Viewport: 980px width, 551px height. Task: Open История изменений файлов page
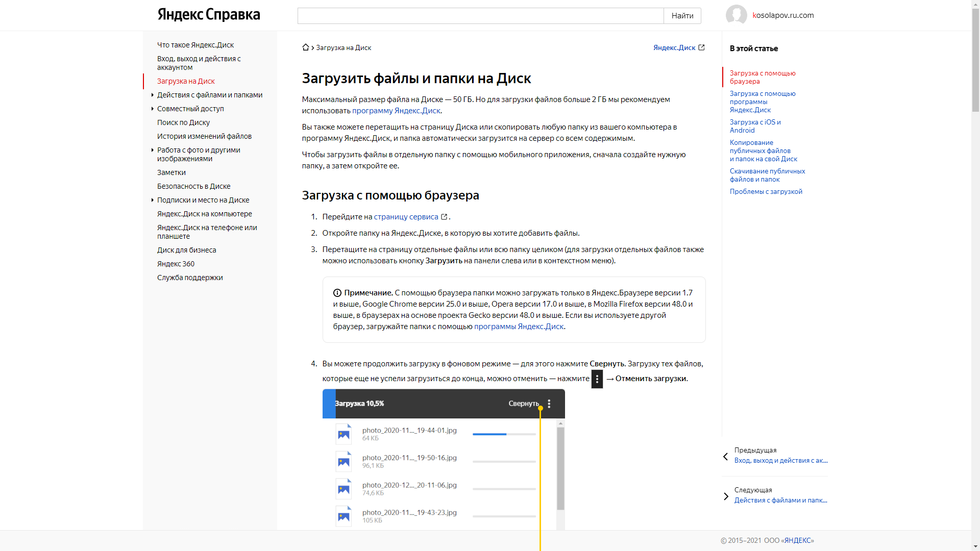(204, 136)
